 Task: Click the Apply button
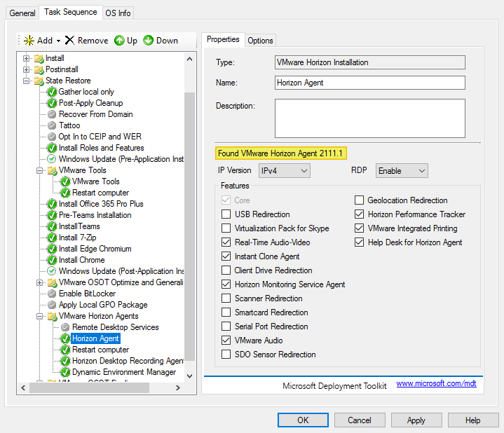click(416, 420)
